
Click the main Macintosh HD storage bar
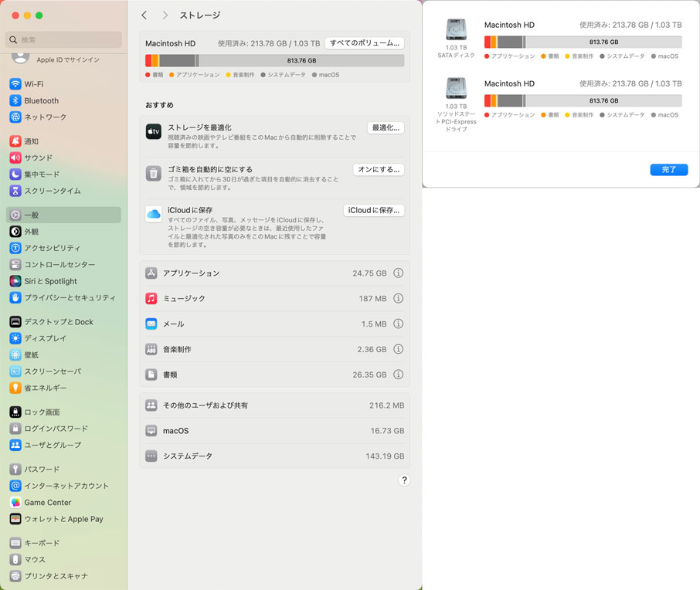coord(274,60)
